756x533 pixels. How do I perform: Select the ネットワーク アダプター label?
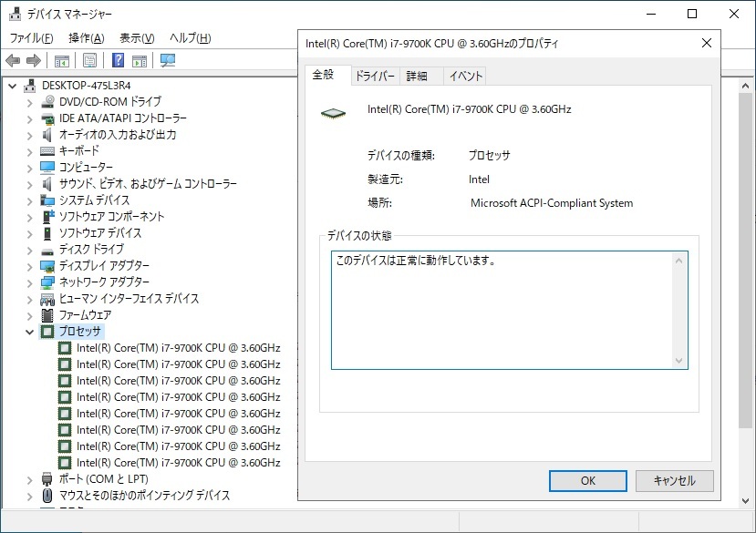(x=104, y=282)
